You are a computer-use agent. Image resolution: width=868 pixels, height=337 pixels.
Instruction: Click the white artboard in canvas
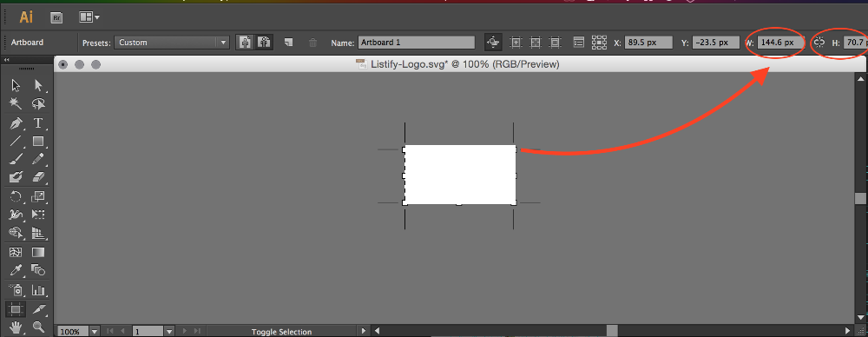pyautogui.click(x=460, y=175)
